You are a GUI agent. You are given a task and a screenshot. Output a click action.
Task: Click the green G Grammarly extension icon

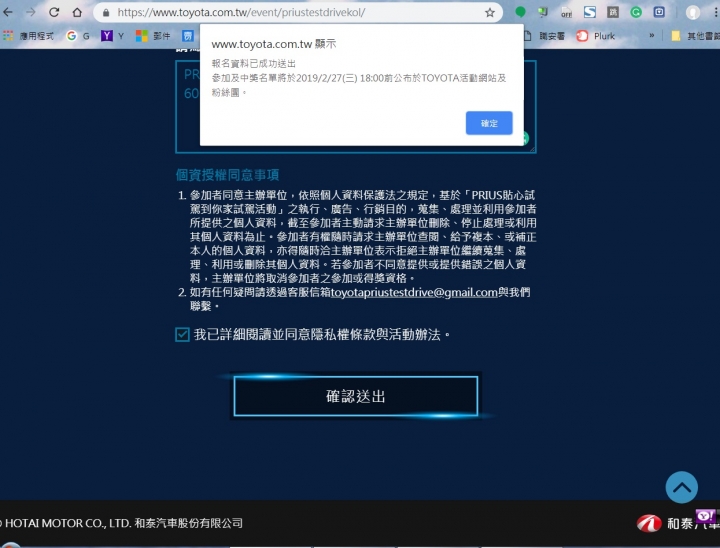point(636,12)
